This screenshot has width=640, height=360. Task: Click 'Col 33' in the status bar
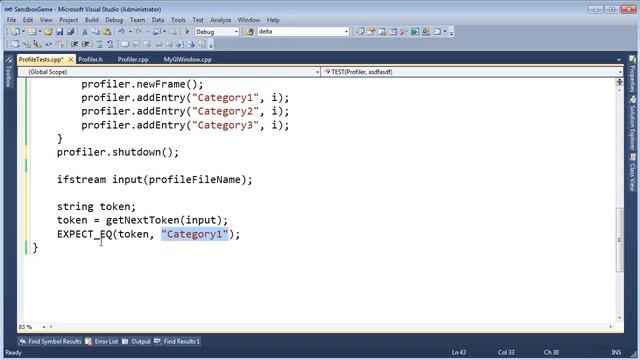click(506, 352)
